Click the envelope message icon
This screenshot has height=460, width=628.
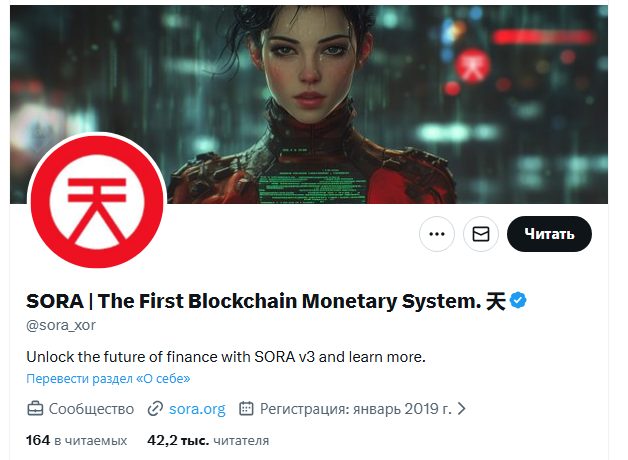coord(481,234)
